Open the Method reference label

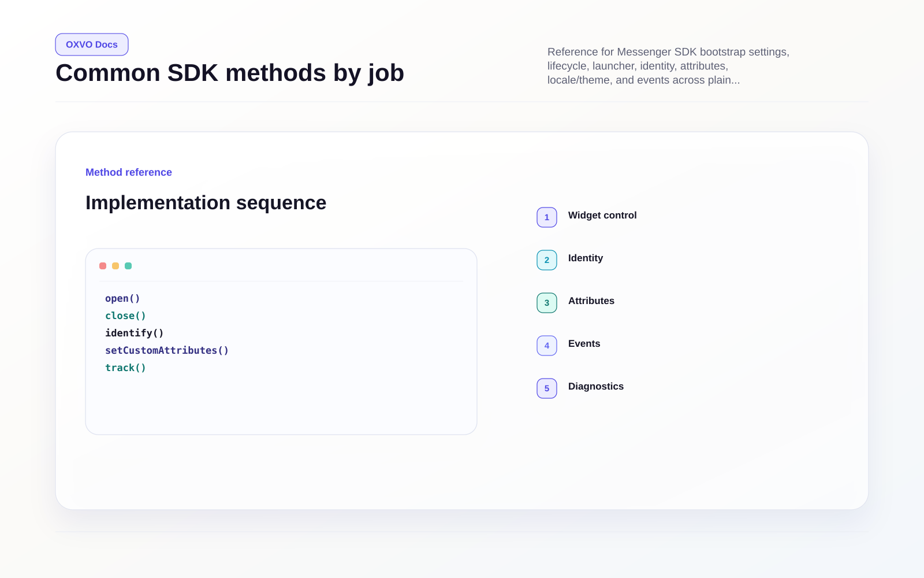click(129, 172)
